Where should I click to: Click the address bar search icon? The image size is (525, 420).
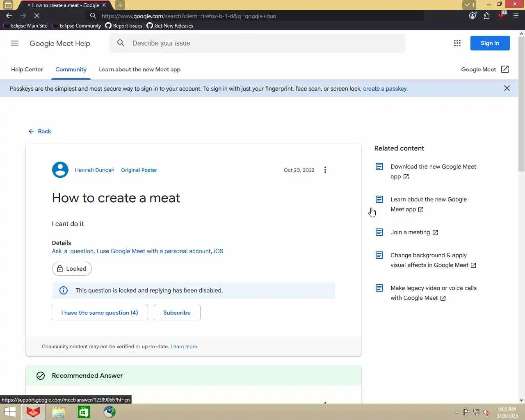(x=93, y=16)
